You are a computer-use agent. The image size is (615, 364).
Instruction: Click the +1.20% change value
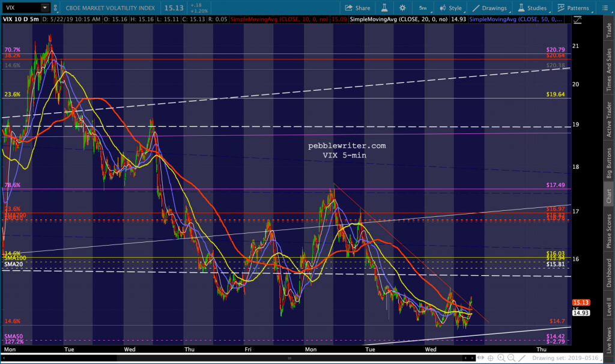click(199, 11)
